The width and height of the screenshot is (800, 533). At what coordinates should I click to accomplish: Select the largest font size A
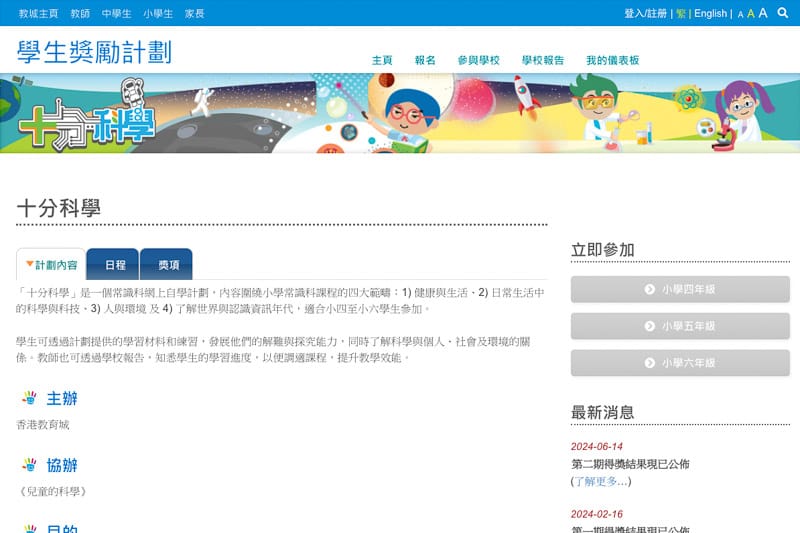point(763,13)
